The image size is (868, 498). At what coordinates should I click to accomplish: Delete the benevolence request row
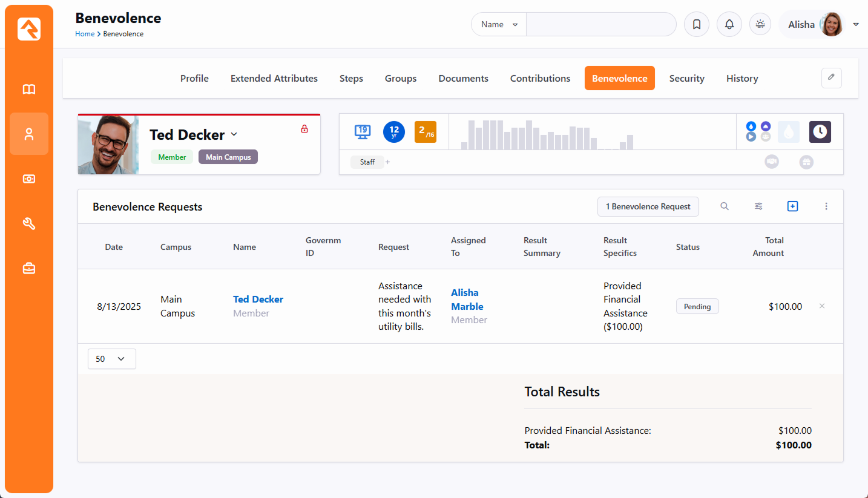(822, 306)
